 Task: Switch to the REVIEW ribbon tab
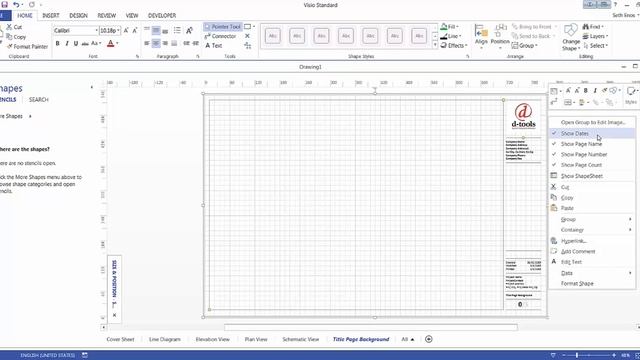pyautogui.click(x=107, y=16)
